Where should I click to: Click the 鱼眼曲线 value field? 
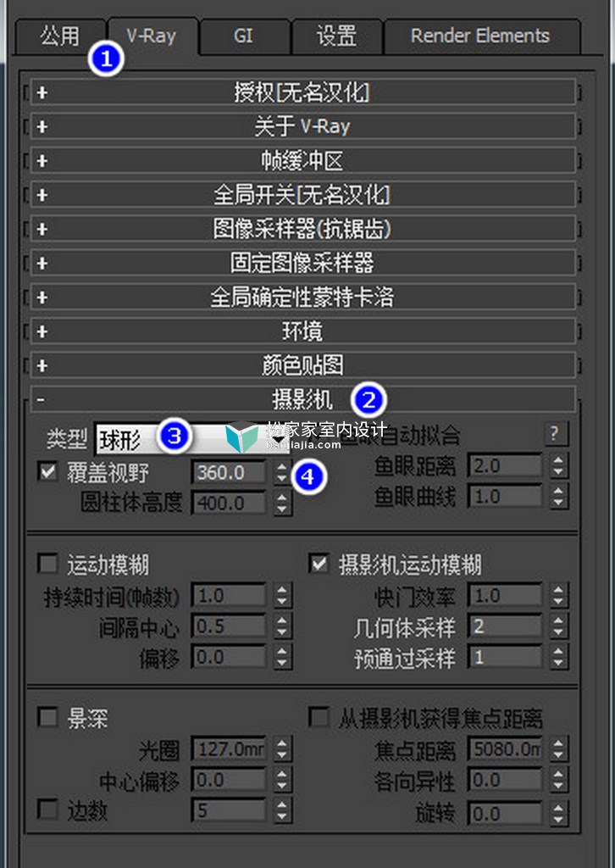[x=505, y=497]
